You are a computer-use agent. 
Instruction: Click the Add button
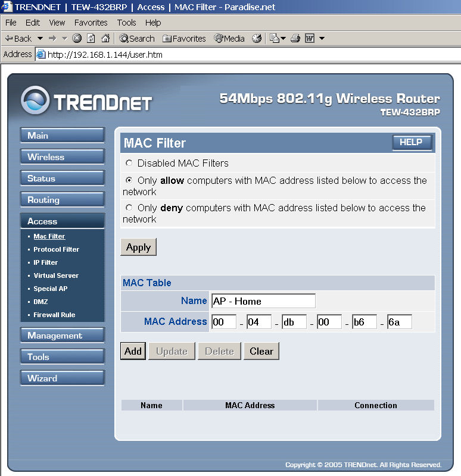(133, 351)
